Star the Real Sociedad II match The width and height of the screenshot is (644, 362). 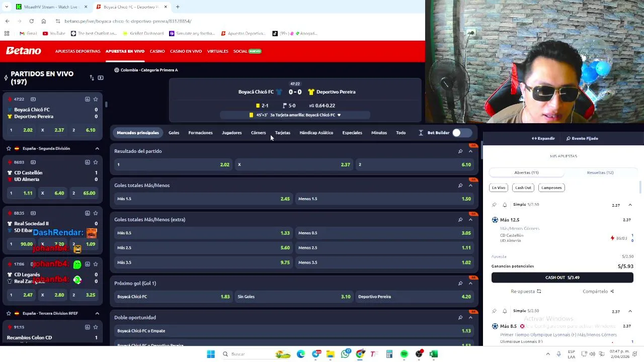coord(96,213)
